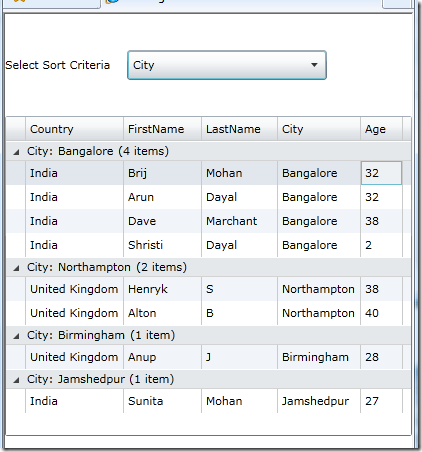422x452 pixels.
Task: Select the Dayal cell in Arun's row
Action: click(x=239, y=197)
